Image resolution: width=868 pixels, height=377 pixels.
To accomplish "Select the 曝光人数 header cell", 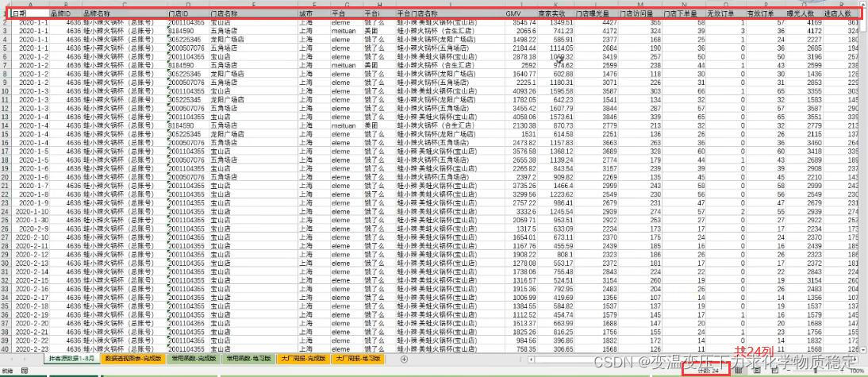I will coord(804,12).
